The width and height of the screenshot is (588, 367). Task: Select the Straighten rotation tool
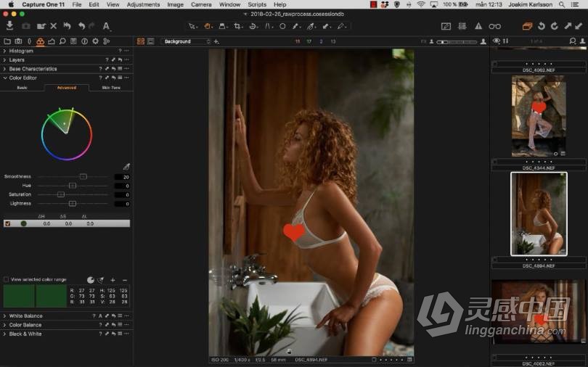pos(253,26)
